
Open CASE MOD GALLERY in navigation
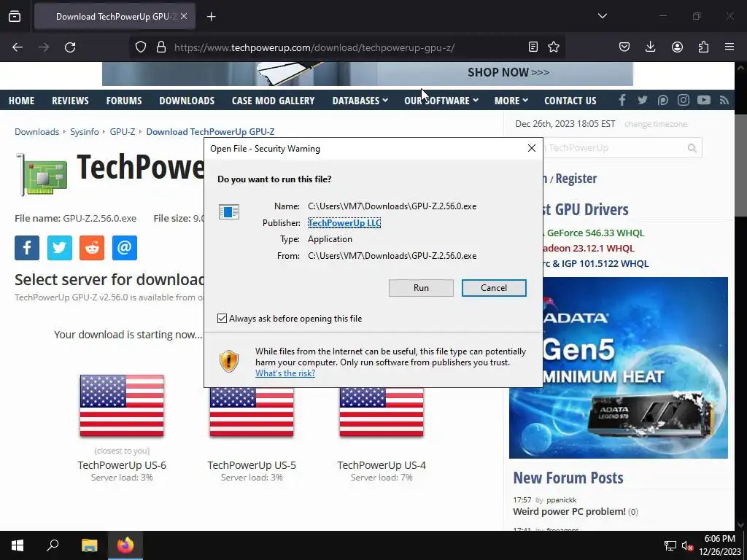click(273, 101)
